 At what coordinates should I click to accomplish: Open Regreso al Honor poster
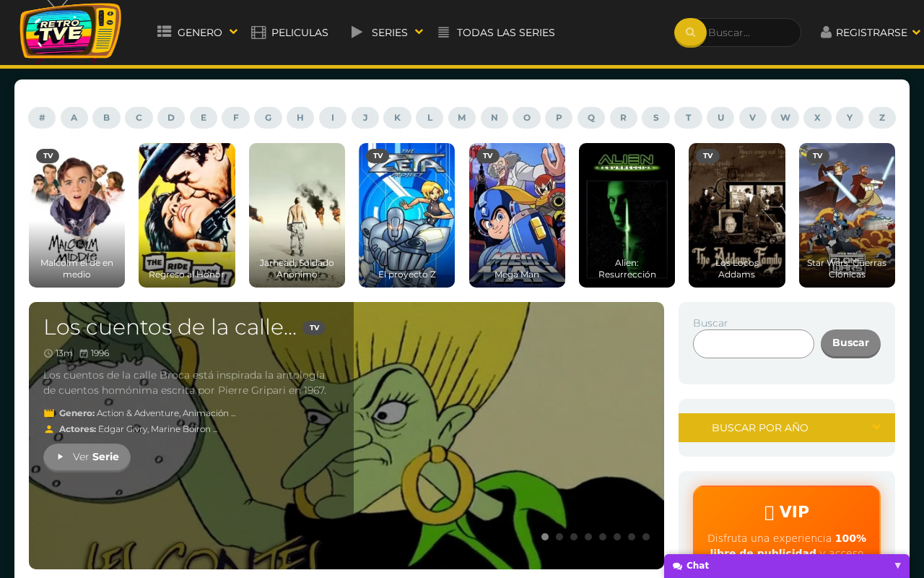click(187, 215)
